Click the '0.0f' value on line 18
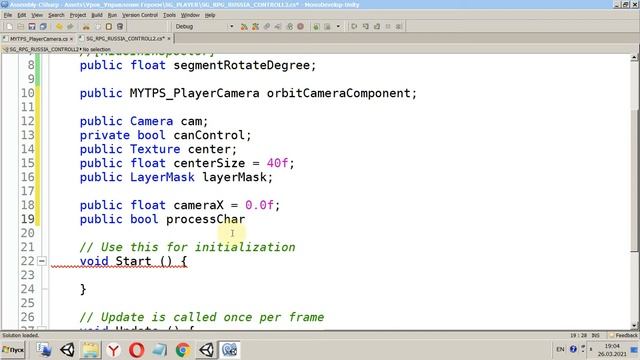 point(259,205)
